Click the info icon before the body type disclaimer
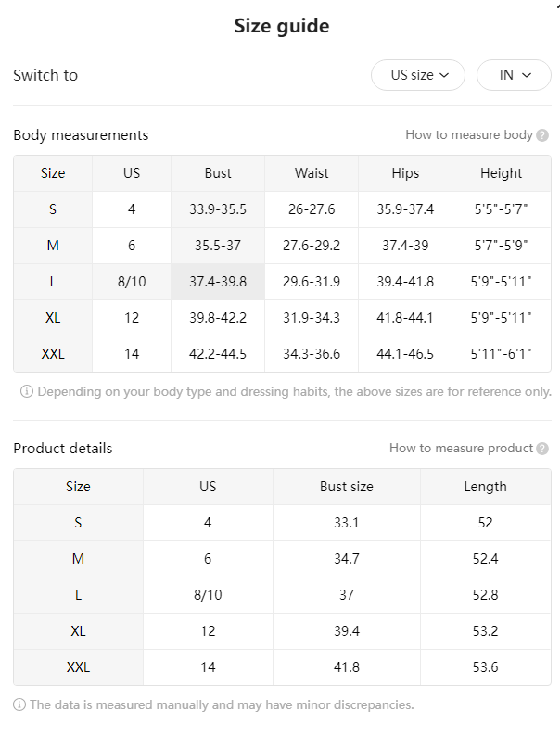The image size is (560, 736). pos(27,391)
